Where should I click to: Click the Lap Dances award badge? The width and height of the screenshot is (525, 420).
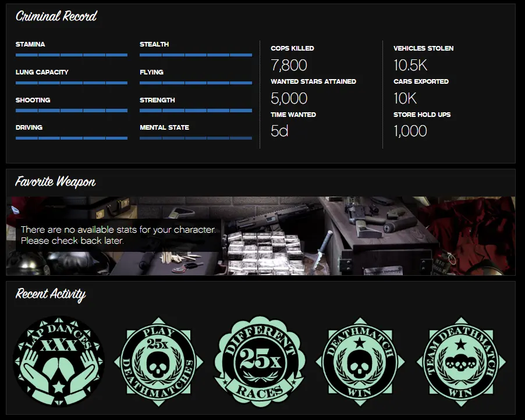point(59,361)
